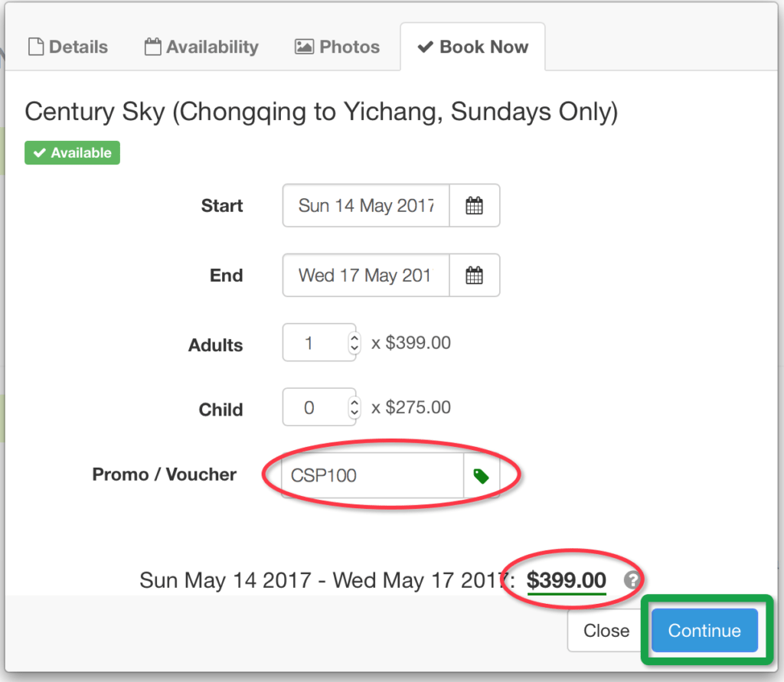
Task: Switch to the Details tab
Action: point(68,47)
